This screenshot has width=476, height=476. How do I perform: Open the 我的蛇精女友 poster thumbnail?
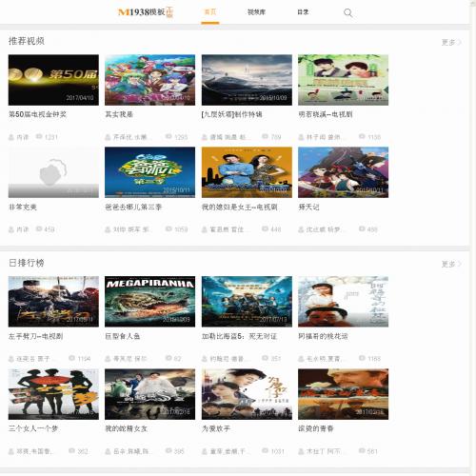pos(149,394)
